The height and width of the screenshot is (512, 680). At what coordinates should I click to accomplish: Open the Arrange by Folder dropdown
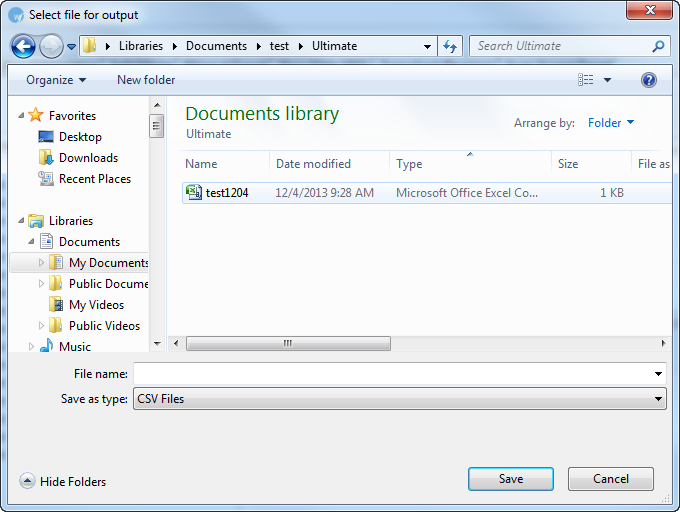click(610, 123)
